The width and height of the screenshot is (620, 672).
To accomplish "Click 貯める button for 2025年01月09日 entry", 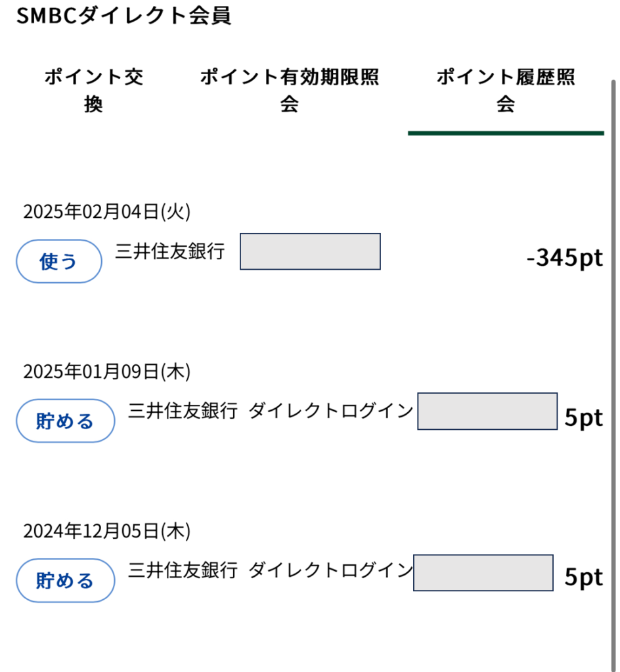I will tap(66, 421).
